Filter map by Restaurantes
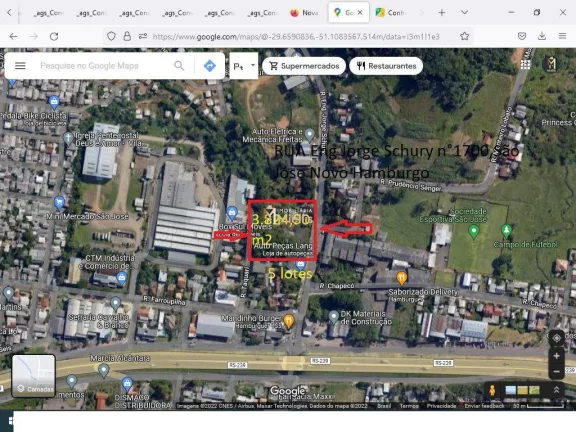Image resolution: width=576 pixels, height=432 pixels. pyautogui.click(x=386, y=66)
